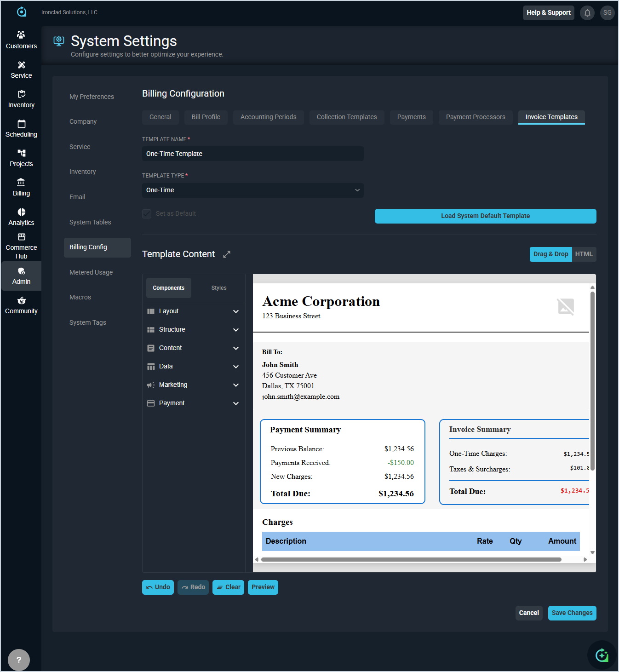Cancel template editing
The image size is (619, 672).
(x=529, y=613)
